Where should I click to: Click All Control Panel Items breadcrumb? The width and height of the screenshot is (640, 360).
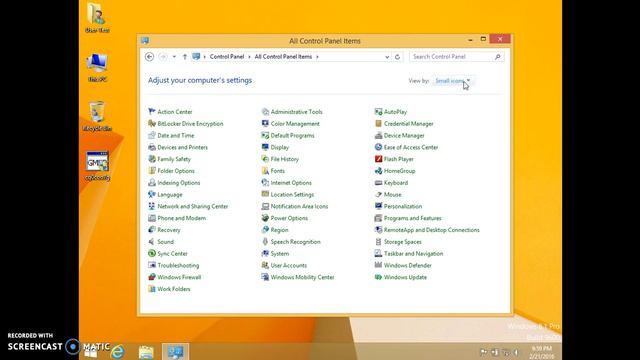pos(283,57)
